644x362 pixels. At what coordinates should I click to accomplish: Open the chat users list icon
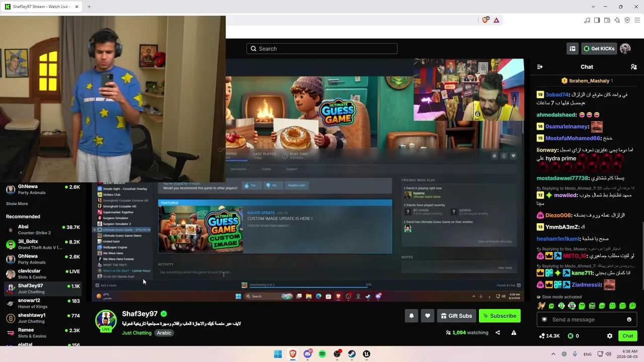(x=633, y=67)
